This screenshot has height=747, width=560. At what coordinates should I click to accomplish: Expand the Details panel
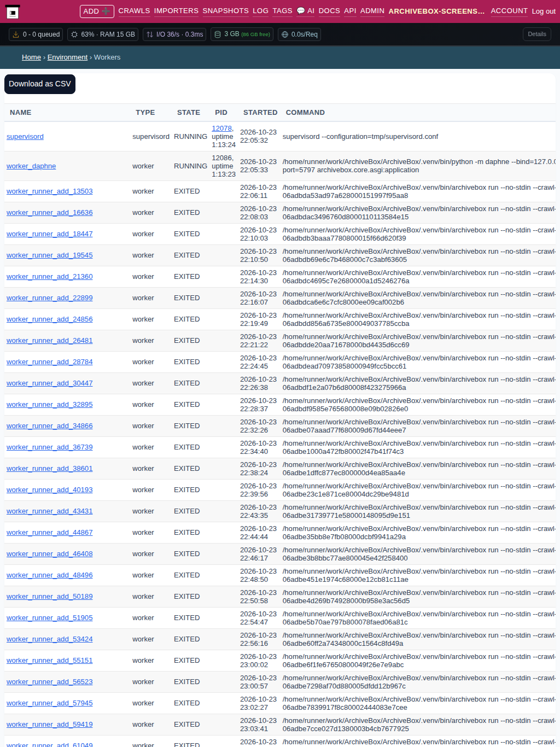[x=537, y=34]
